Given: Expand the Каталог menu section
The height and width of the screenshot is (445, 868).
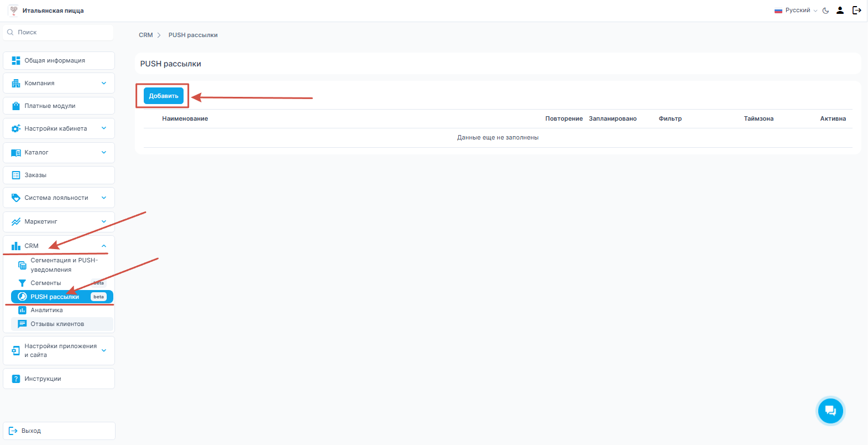Looking at the screenshot, I should pyautogui.click(x=104, y=152).
